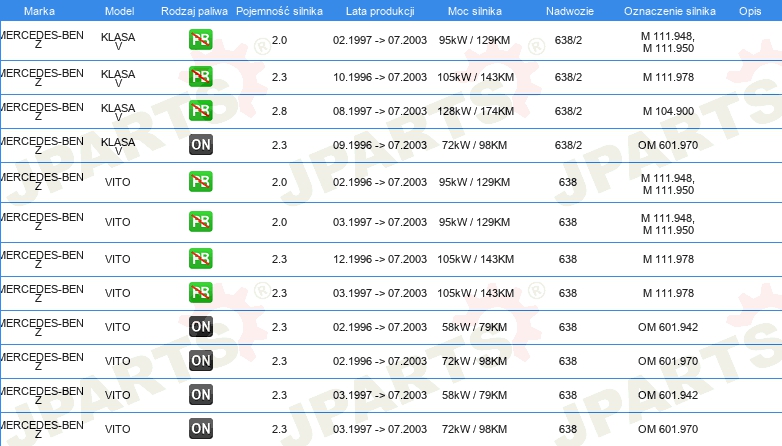Click the Opis column header

tap(750, 11)
